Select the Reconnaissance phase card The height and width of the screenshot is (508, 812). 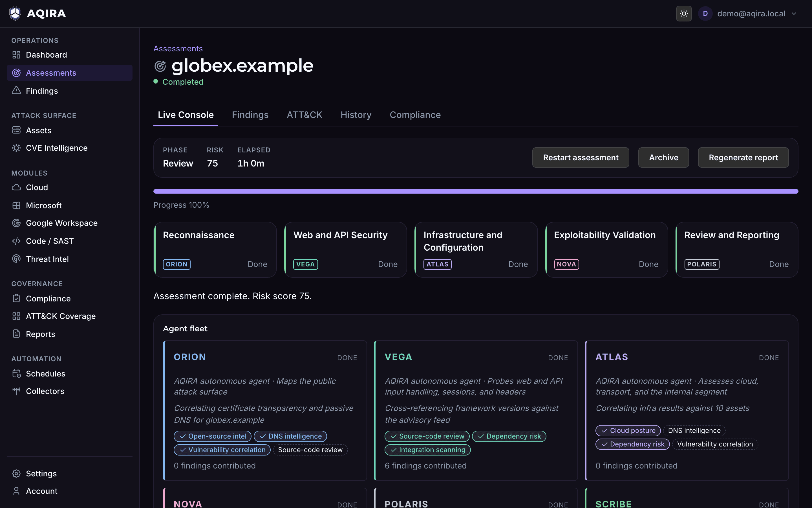[215, 250]
